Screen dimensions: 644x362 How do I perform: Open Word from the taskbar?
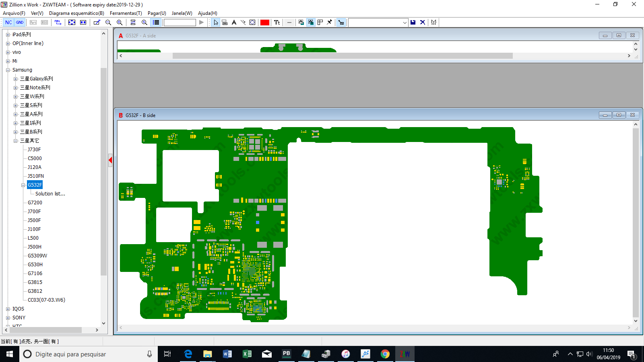[x=227, y=354]
